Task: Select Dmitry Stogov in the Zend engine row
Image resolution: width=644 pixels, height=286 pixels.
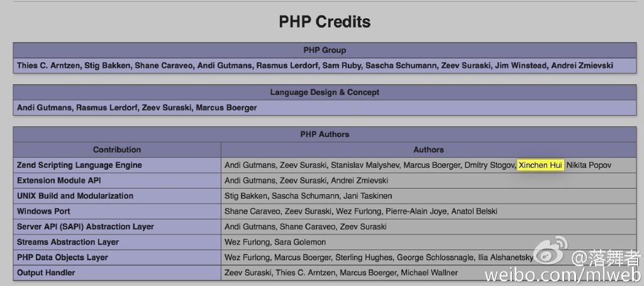Action: [489, 165]
